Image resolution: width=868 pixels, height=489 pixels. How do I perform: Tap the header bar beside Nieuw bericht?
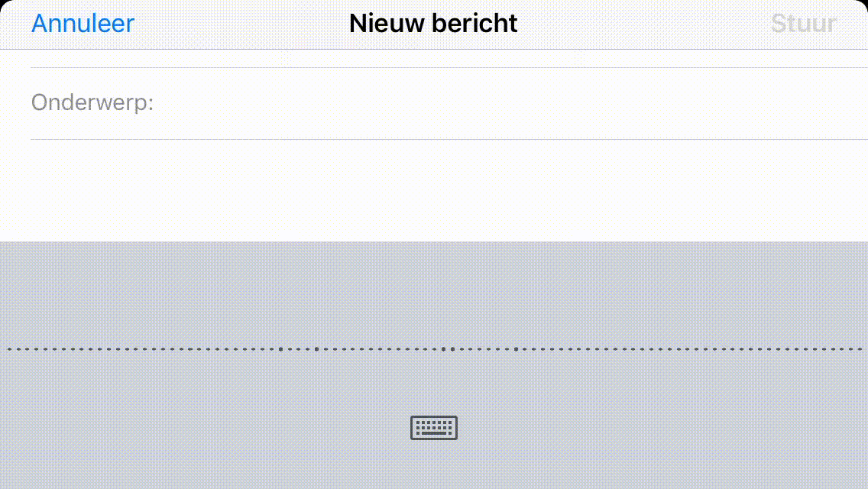[642, 23]
